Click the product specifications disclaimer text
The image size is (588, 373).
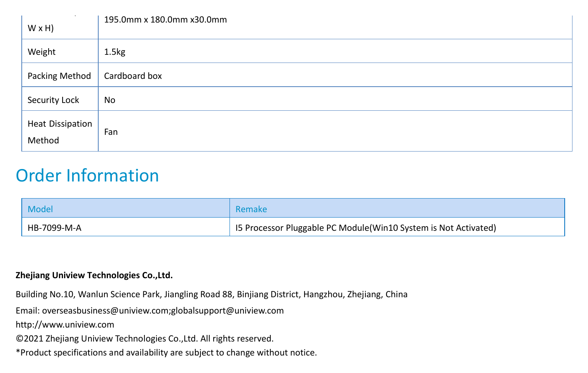click(x=166, y=352)
